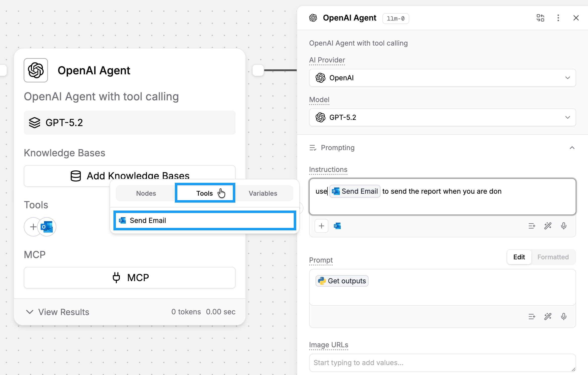This screenshot has width=588, height=375.
Task: Click the Outlook icon below Instructions field
Action: [x=337, y=226]
